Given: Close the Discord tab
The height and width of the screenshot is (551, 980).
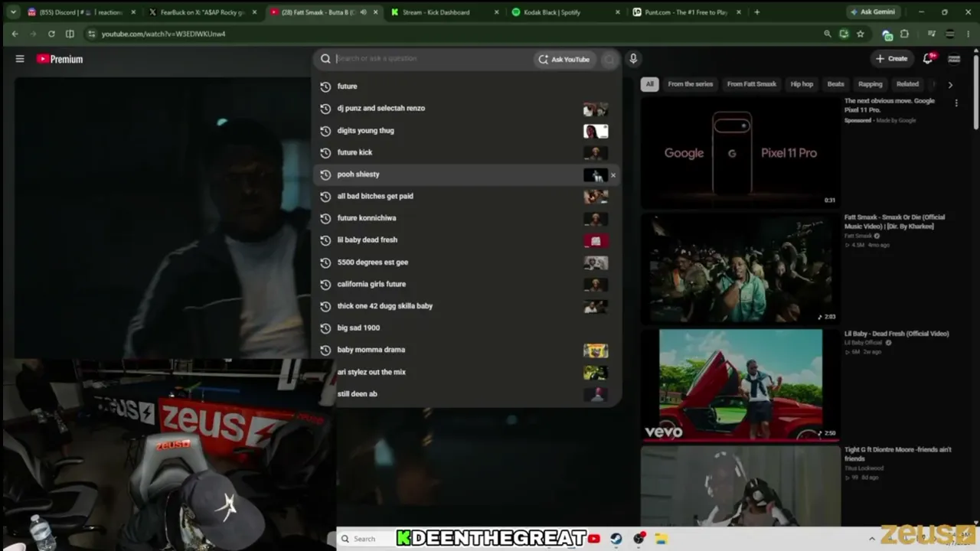Looking at the screenshot, I should click(133, 12).
